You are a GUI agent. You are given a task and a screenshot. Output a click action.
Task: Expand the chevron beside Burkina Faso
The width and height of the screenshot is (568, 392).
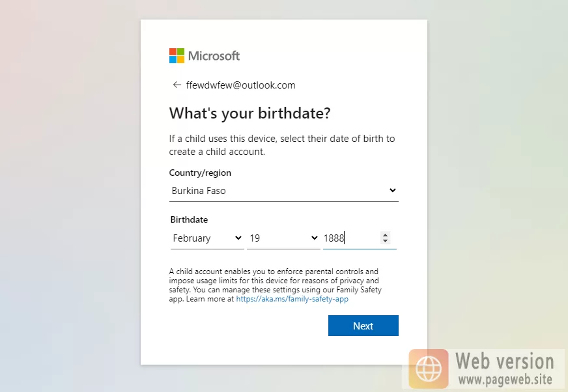393,190
